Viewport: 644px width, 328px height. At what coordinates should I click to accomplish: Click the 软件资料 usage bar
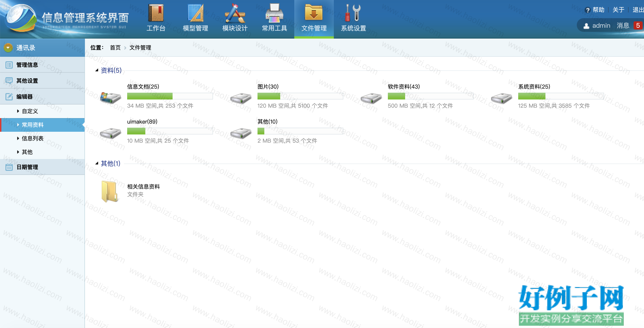(x=431, y=96)
